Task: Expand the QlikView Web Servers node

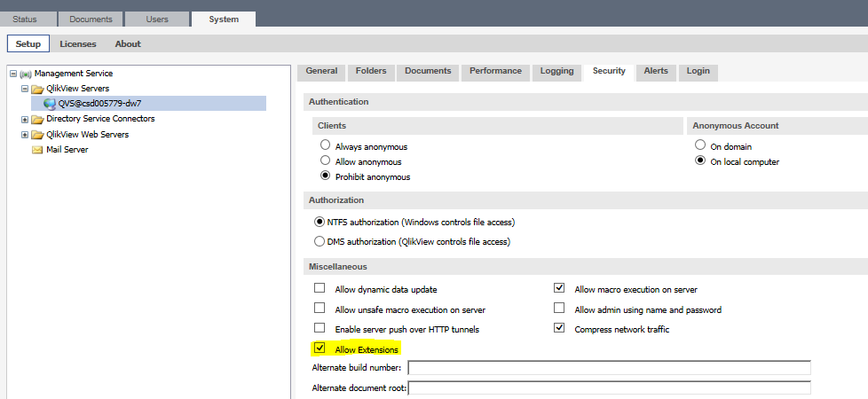Action: pos(25,135)
